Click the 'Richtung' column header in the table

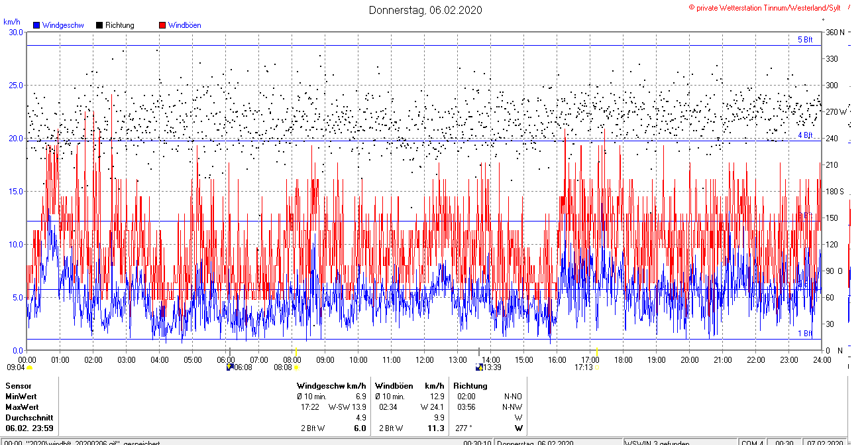click(470, 385)
